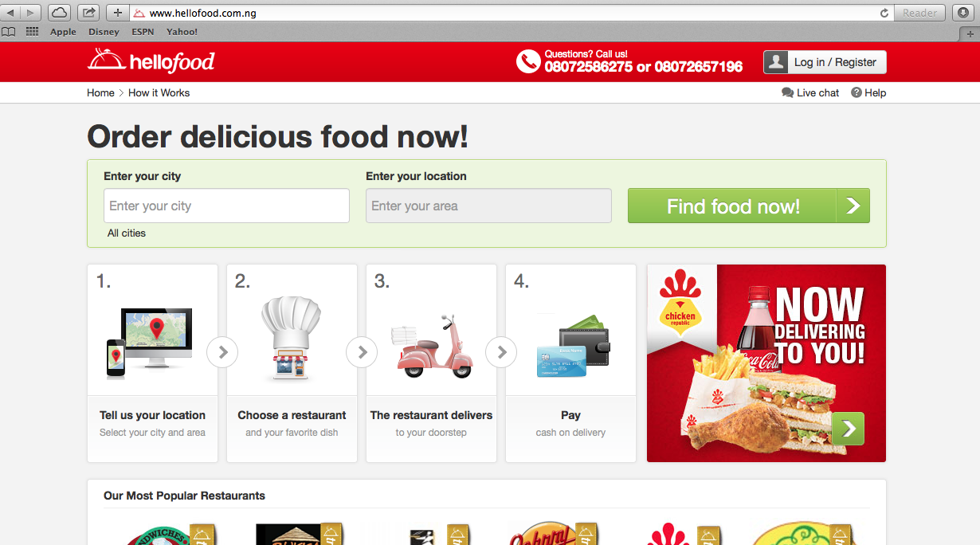Open the Safari downloads button
Screen dimensions: 980x545
click(x=962, y=13)
